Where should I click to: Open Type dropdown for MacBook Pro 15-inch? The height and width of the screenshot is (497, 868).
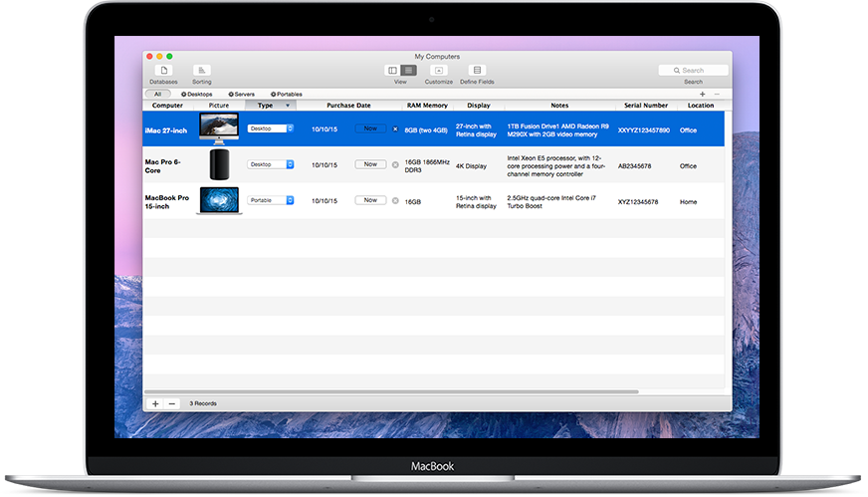(x=270, y=200)
